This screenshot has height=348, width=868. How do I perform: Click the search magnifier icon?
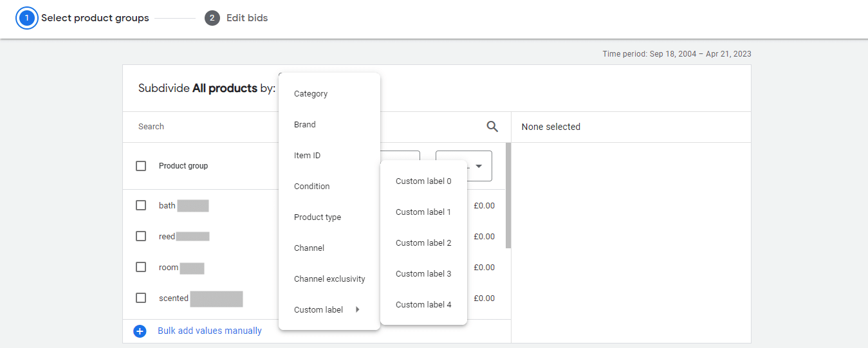coord(492,127)
